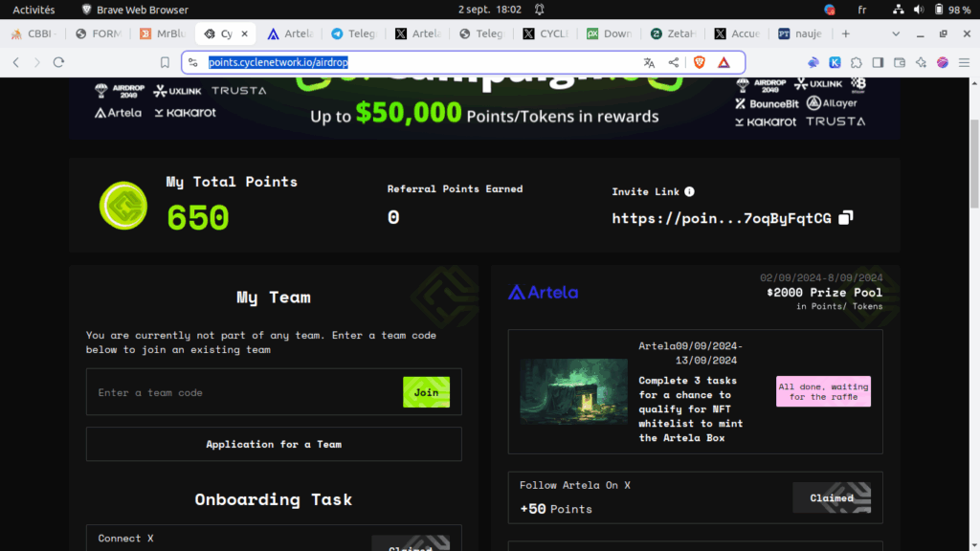Click the $2000 Prize Pool text

point(824,293)
